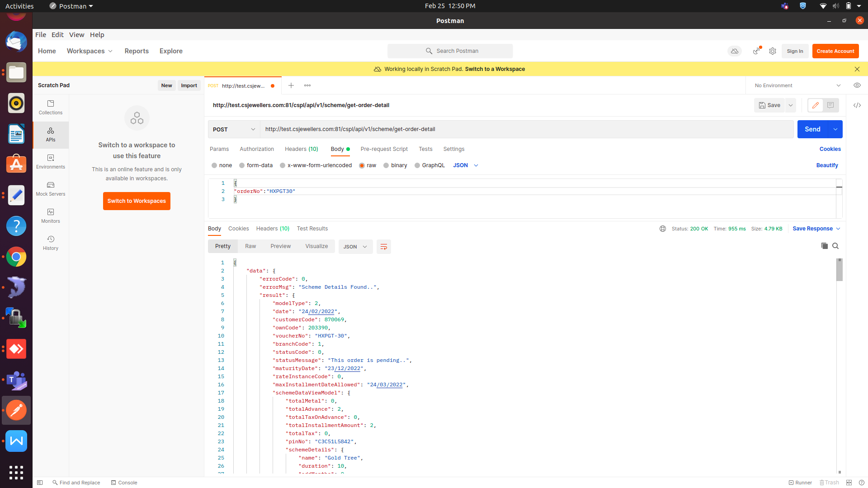The image size is (868, 488).
Task: Open the POST method dropdown
Action: point(234,129)
